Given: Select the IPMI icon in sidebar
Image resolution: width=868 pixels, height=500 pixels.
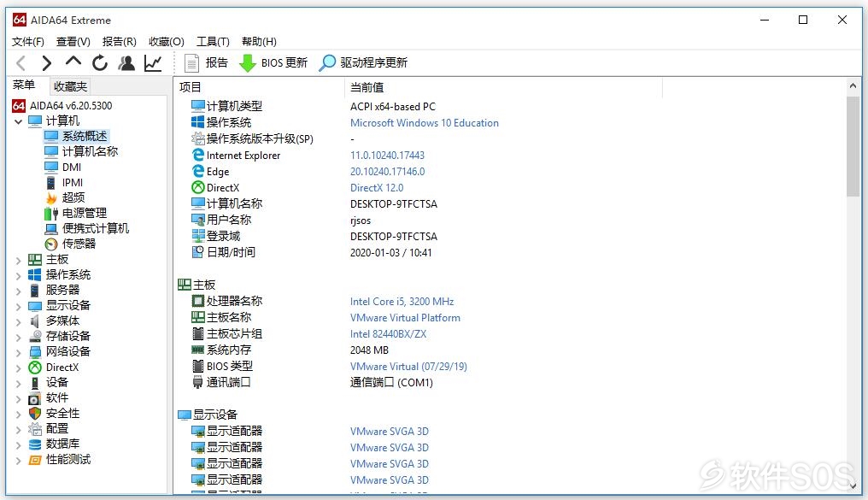Looking at the screenshot, I should click(x=51, y=183).
